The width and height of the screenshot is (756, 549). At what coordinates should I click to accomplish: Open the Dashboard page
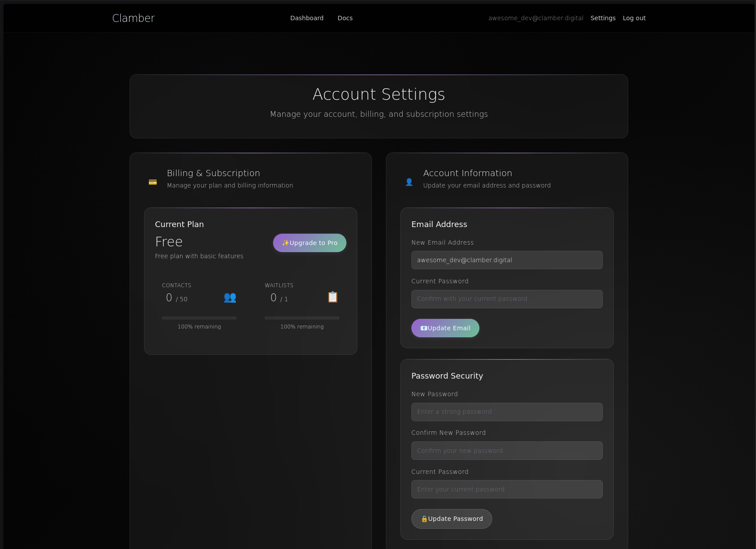[x=306, y=18]
